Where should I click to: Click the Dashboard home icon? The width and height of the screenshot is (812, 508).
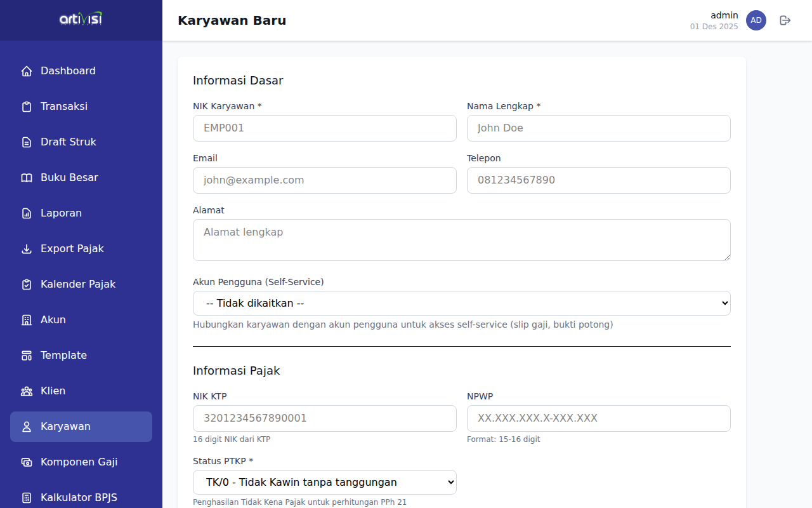pos(27,71)
